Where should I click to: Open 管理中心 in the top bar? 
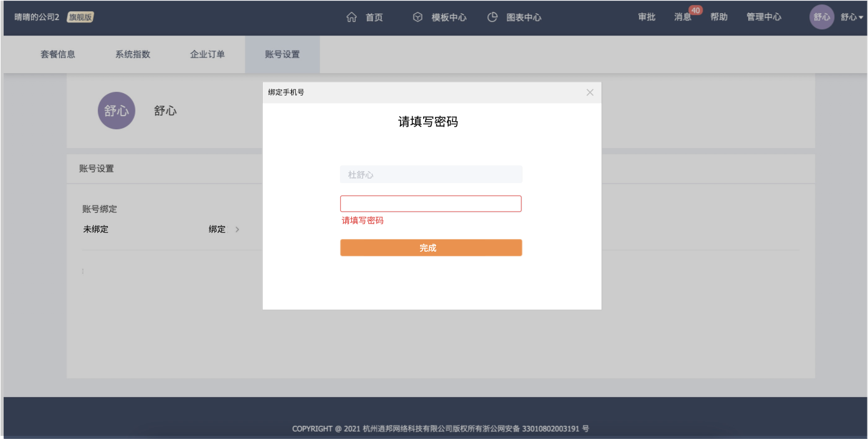(764, 17)
